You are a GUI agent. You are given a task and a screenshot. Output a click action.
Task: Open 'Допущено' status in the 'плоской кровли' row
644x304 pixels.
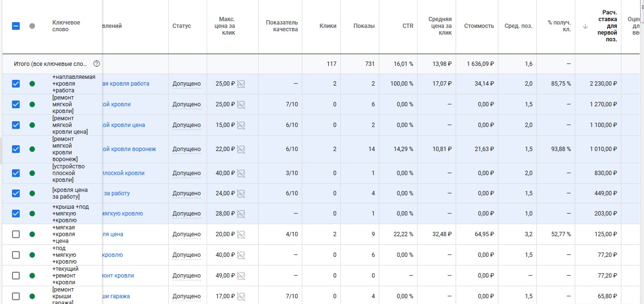(x=186, y=173)
